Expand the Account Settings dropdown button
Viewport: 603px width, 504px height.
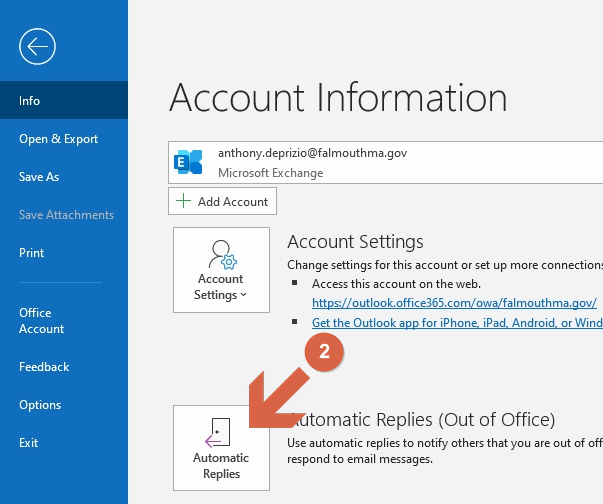[221, 269]
